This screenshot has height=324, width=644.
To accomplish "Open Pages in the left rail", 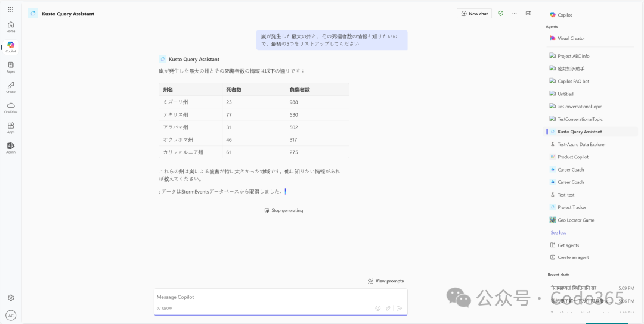I will coord(11,67).
